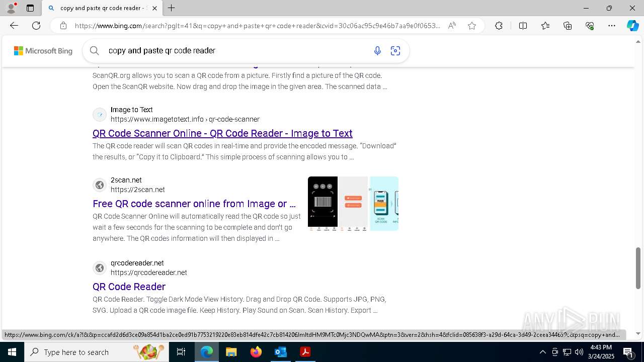Click the Bing search box text
This screenshot has width=644, height=362.
pyautogui.click(x=162, y=50)
